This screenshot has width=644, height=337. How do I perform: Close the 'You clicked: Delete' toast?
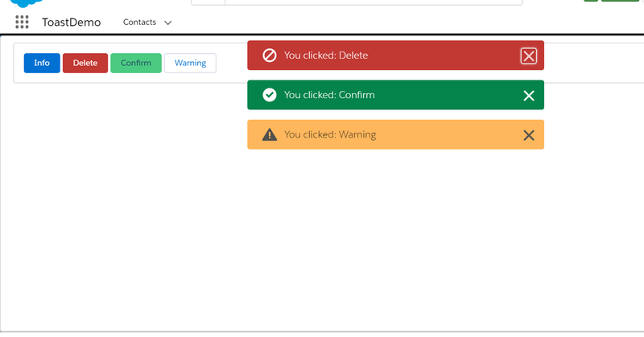pyautogui.click(x=529, y=55)
